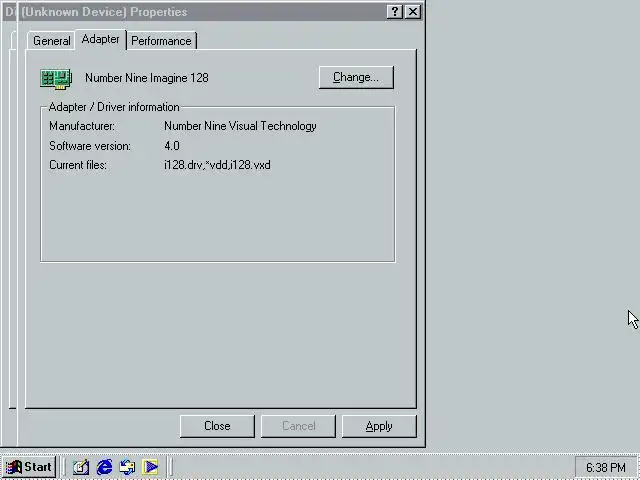Click the Apply button
The width and height of the screenshot is (640, 480).
(379, 426)
